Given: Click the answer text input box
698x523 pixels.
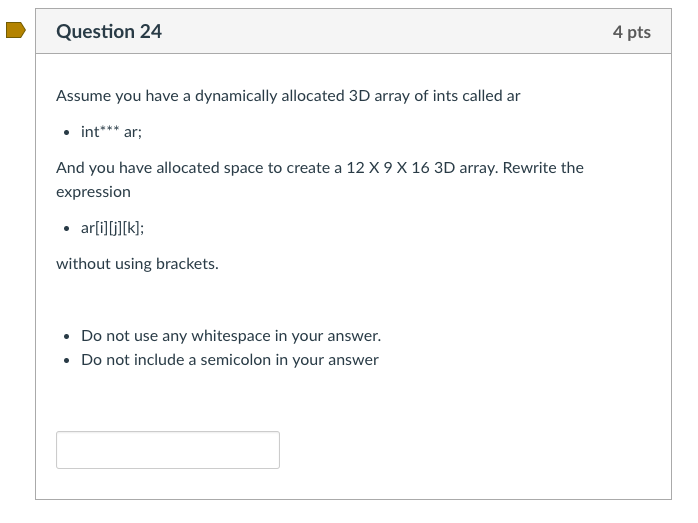Looking at the screenshot, I should (167, 450).
